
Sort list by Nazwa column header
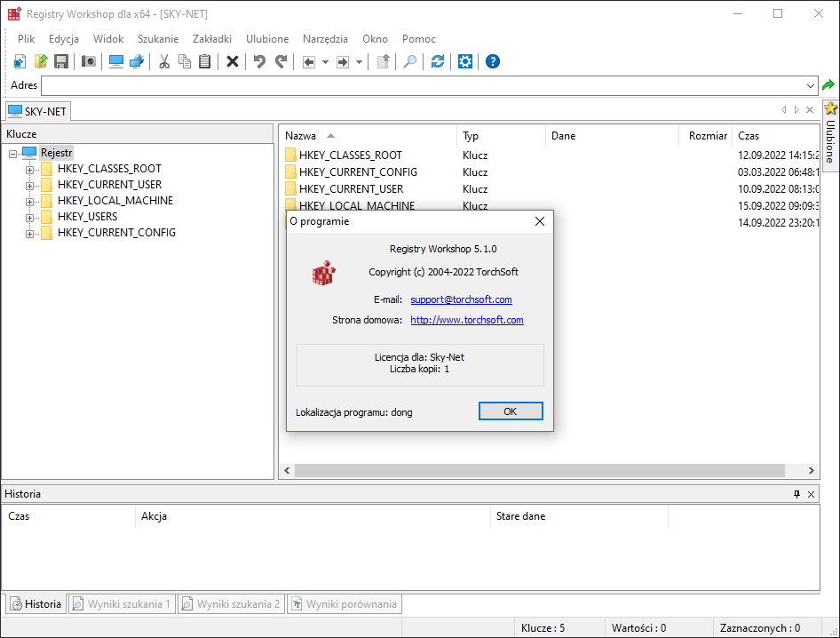click(369, 136)
